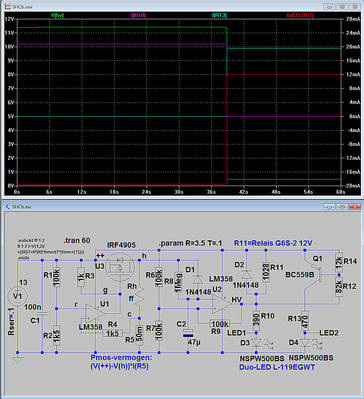Click the '++' net label
364x399 pixels.
pos(100,255)
